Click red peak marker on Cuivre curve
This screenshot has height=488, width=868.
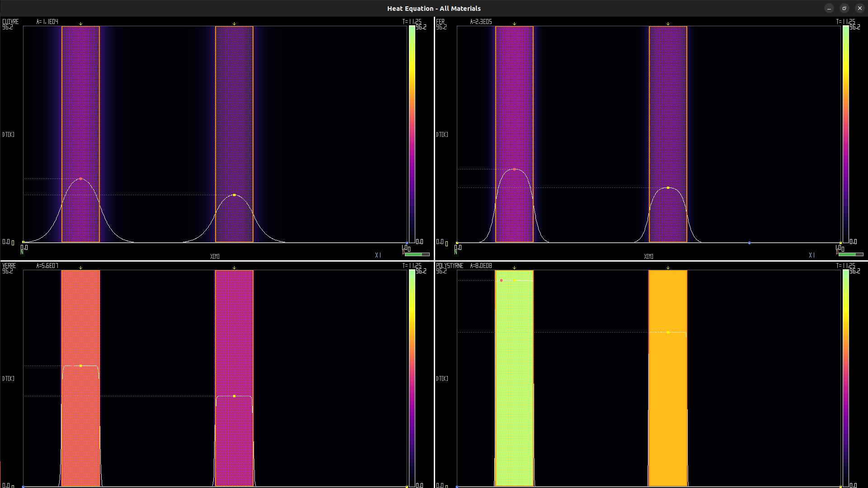click(80, 179)
